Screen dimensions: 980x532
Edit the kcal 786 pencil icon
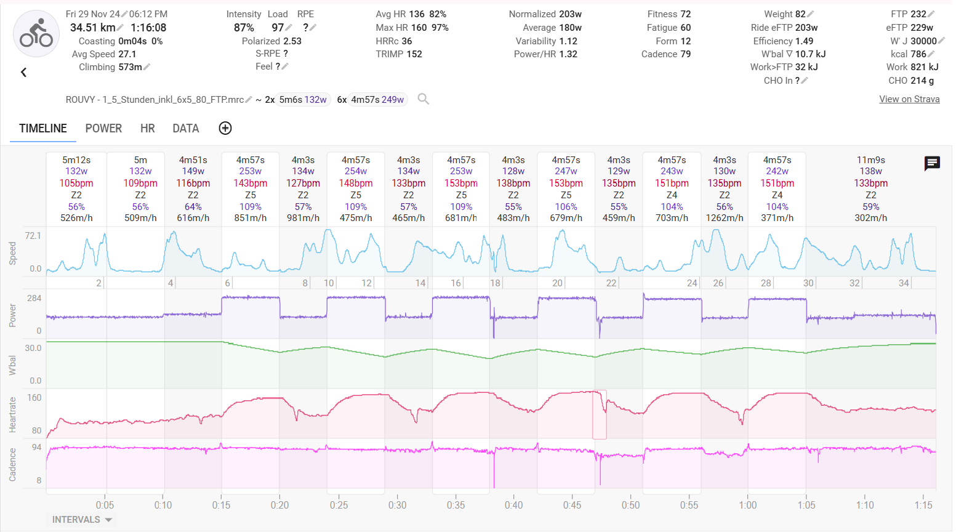tap(931, 54)
